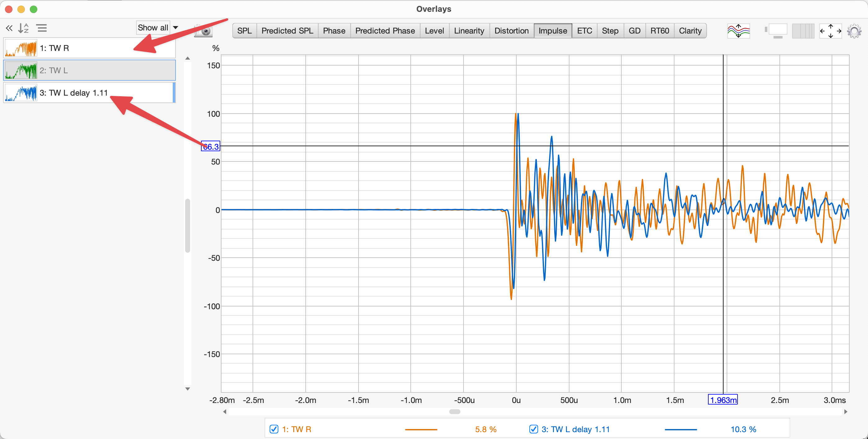Click the frequency axis log/linear icon
The image size is (868, 439).
pyautogui.click(x=803, y=31)
